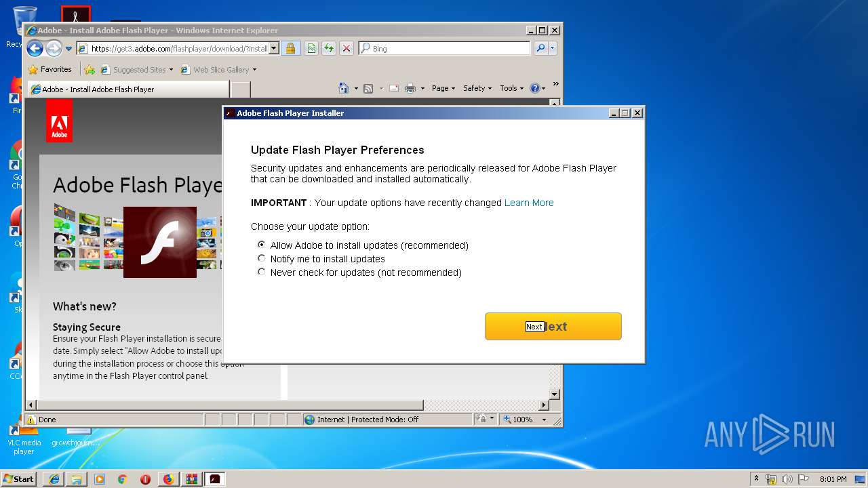Click the warning icon in IE status bar
The height and width of the screenshot is (488, 868).
point(31,420)
